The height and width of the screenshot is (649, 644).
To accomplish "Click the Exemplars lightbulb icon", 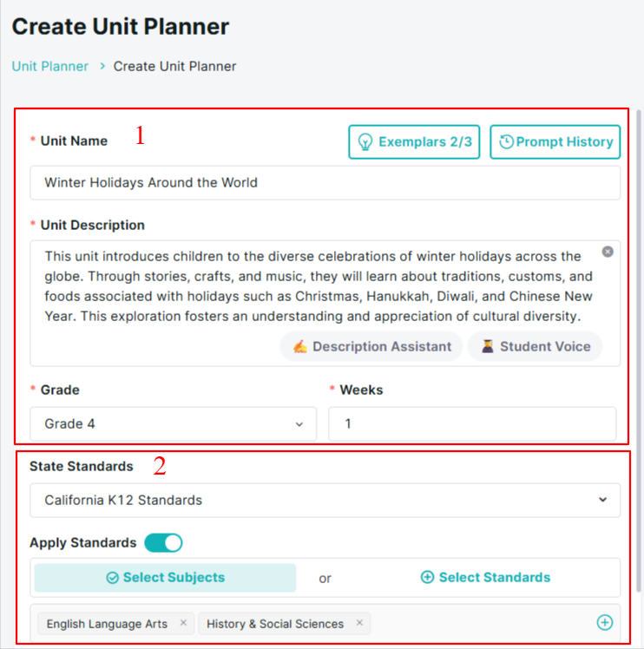I will [x=365, y=142].
